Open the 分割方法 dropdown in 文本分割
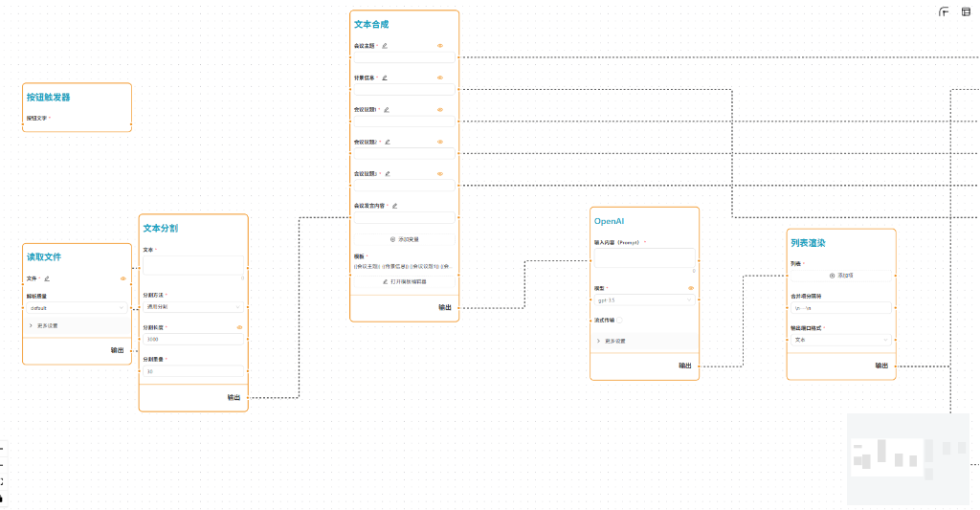Image resolution: width=980 pixels, height=510 pixels. point(193,307)
